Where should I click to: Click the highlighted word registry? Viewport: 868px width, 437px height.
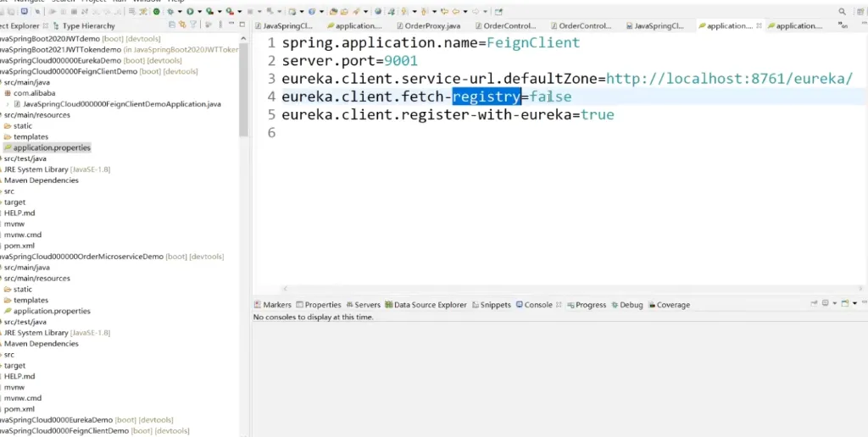[487, 97]
